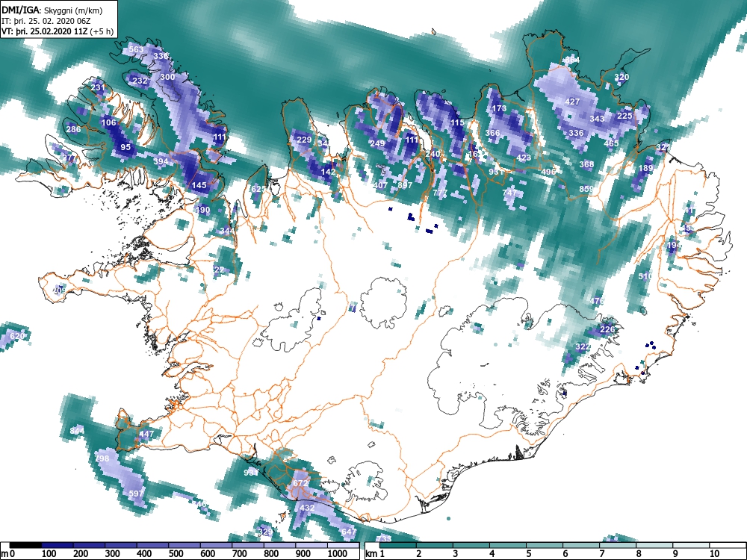Click the lightest 9–10 km legend swatch
The height and width of the screenshot is (560, 747).
pos(691,545)
